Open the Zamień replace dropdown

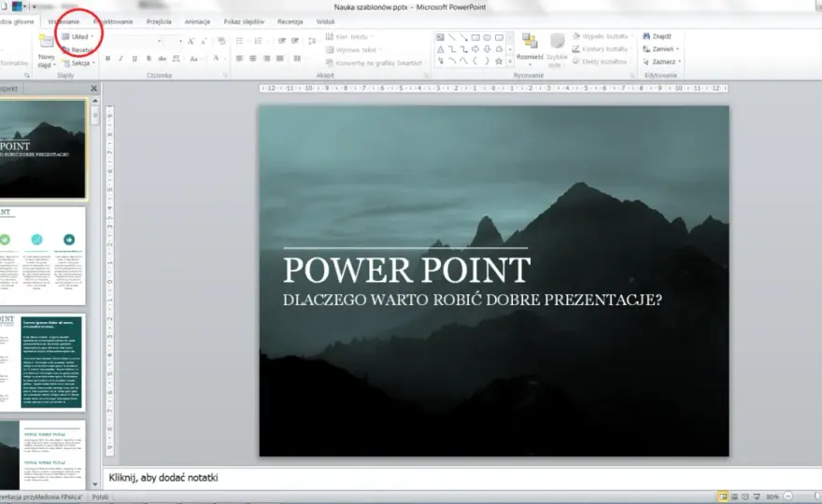coord(661,49)
